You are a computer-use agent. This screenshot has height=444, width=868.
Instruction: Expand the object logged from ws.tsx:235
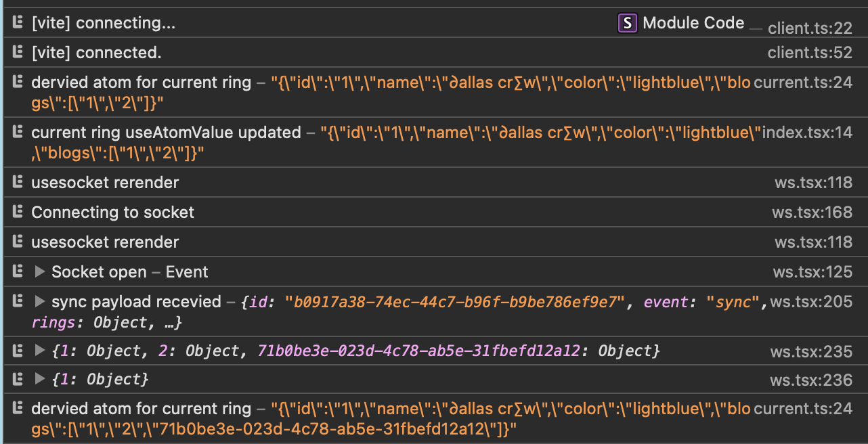(x=41, y=351)
